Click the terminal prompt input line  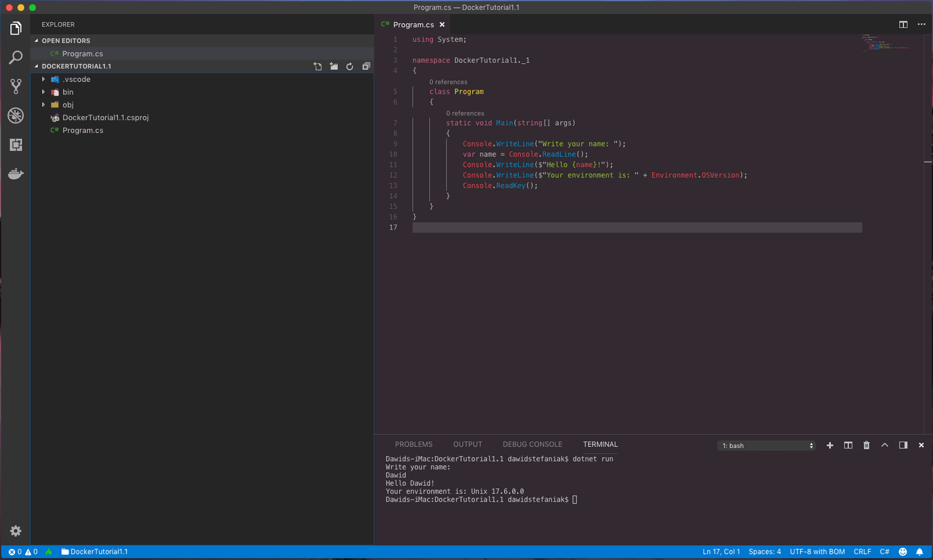tap(481, 500)
